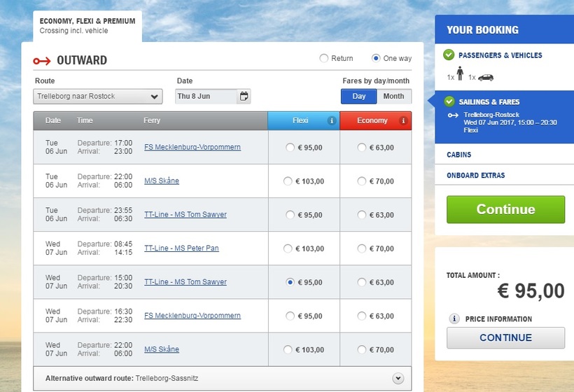
Task: Choose Flexi €95,00 for Wed 16:30 sailing
Action: 290,316
